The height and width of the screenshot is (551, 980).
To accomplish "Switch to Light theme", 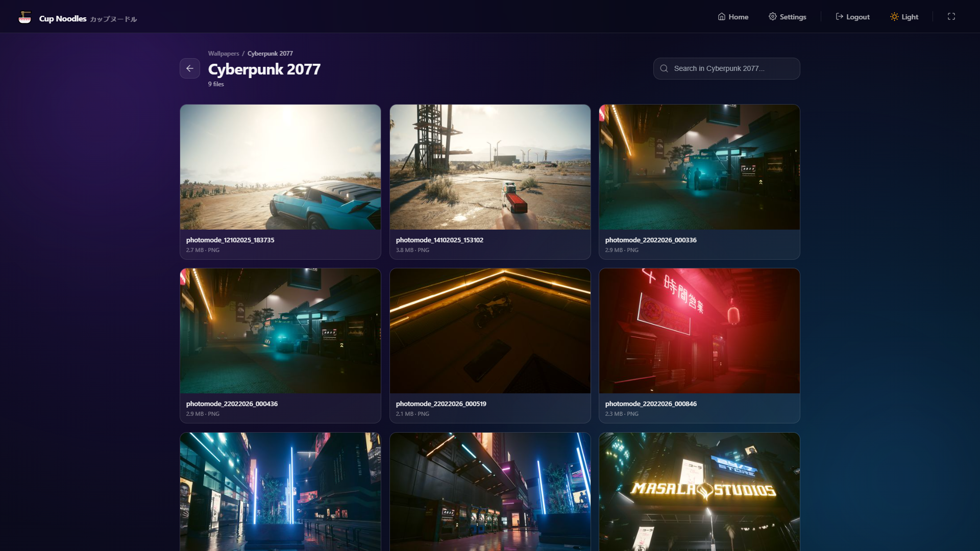I will 904,17.
